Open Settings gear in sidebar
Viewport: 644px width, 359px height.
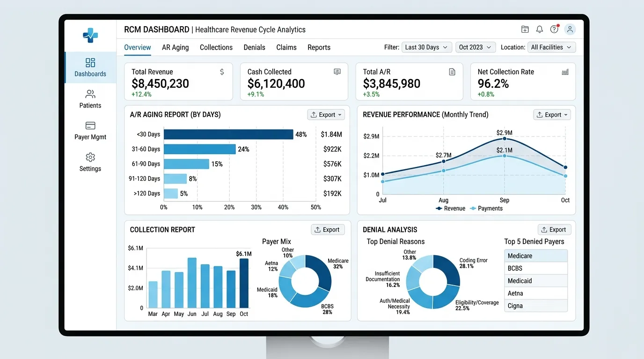pyautogui.click(x=90, y=158)
